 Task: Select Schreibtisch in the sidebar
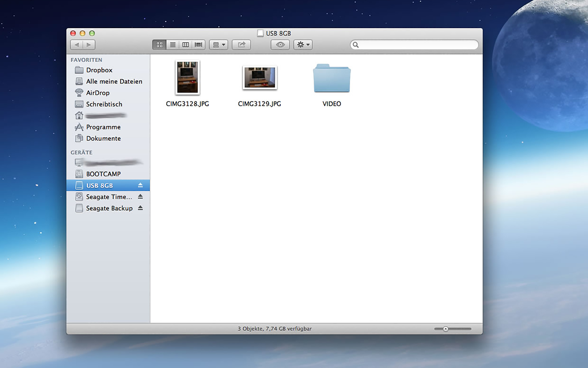[108, 104]
